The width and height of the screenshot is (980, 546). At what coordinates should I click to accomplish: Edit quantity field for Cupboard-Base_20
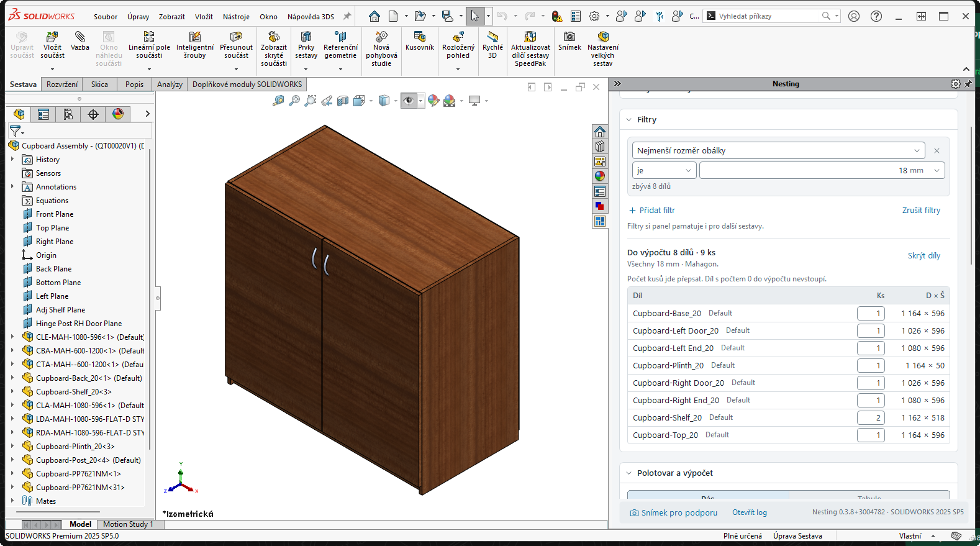[871, 314]
